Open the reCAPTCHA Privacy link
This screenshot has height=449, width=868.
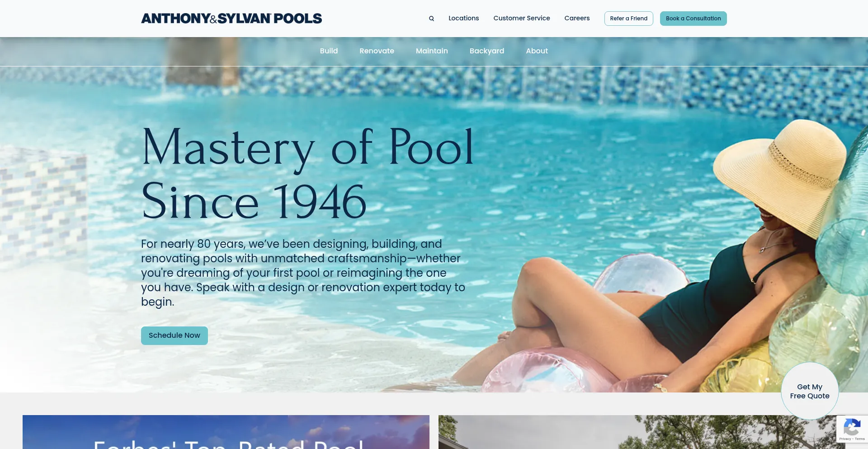845,439
